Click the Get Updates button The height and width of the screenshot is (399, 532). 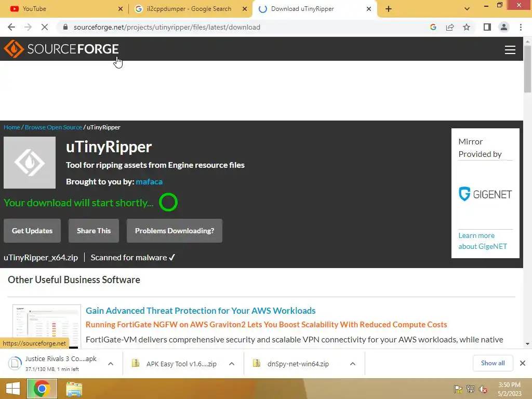32,231
